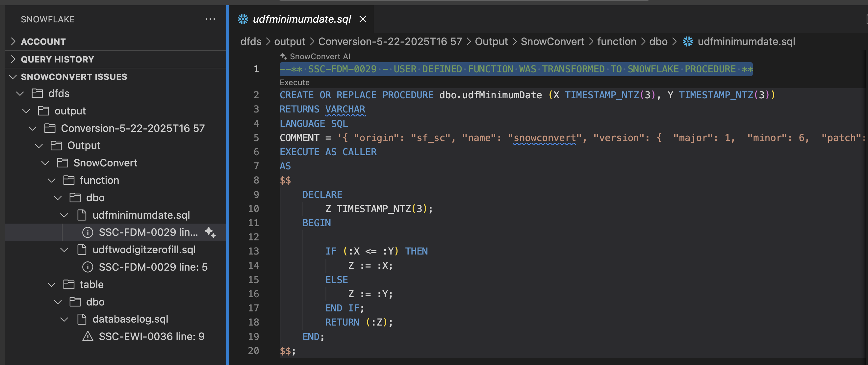Close the udfminimumdate.sql tab
Screen dimensions: 868x365
[x=363, y=19]
